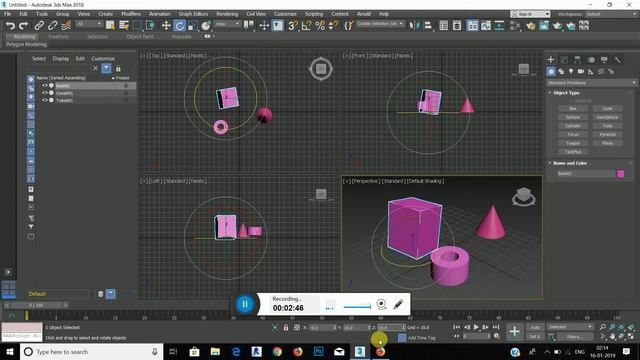The height and width of the screenshot is (360, 640).
Task: Toggle the Spinner Snap icon
Action: tap(333, 25)
